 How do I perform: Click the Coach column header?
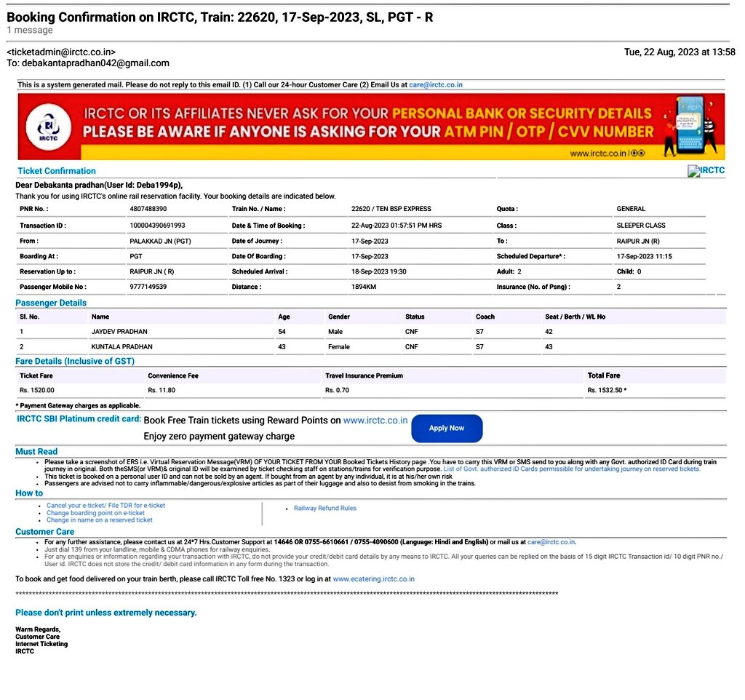click(x=485, y=317)
